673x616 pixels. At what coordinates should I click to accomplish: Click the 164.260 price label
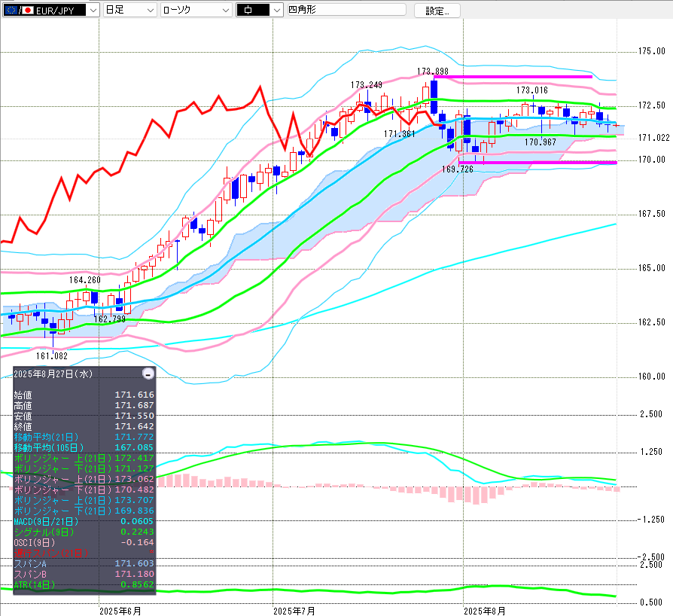coord(85,280)
